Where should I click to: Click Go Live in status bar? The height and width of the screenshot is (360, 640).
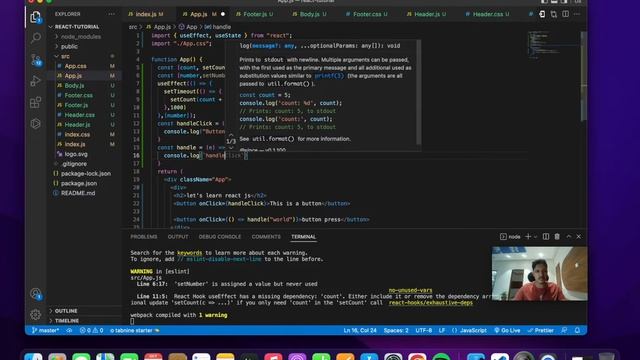507,330
